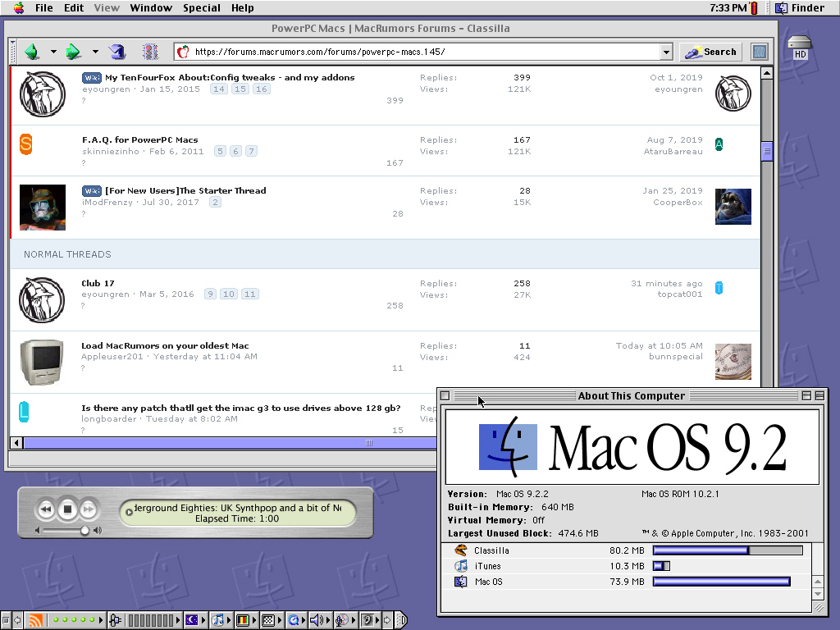The height and width of the screenshot is (630, 840).
Task: Skip to previous track in iTunes player
Action: click(46, 509)
